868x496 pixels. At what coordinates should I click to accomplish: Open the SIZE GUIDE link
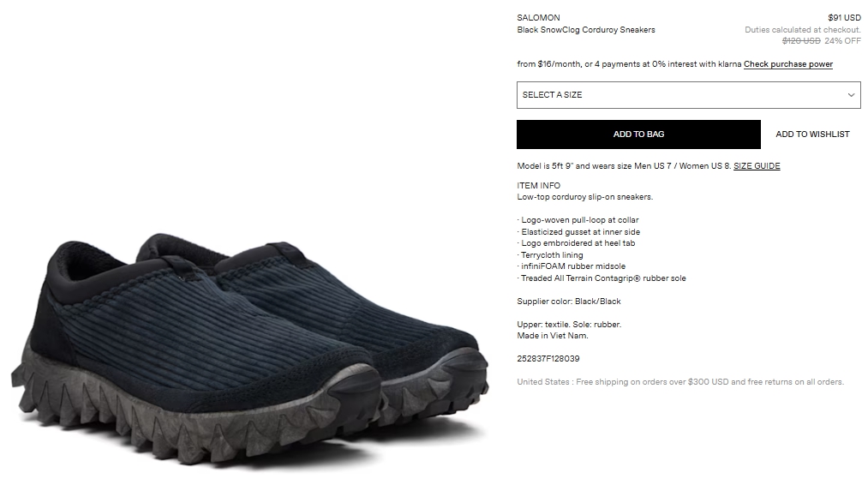[x=757, y=166]
